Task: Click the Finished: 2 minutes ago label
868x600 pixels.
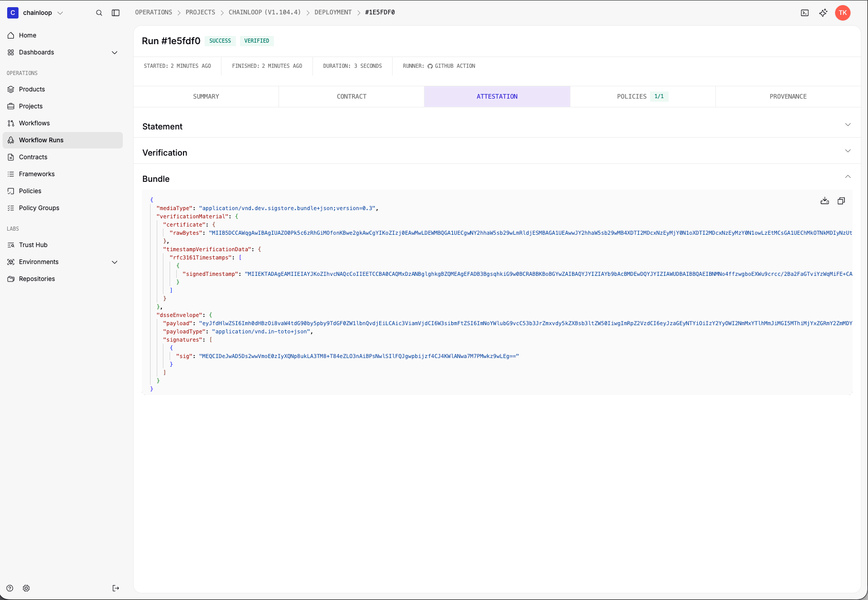Action: [267, 66]
